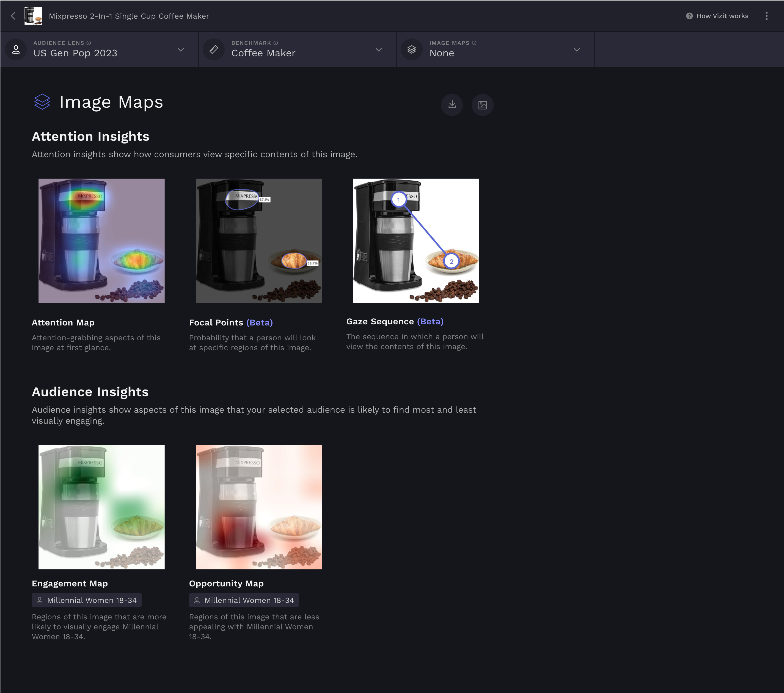Screen dimensions: 784x693
Task: Click the download image maps icon
Action: click(x=452, y=105)
